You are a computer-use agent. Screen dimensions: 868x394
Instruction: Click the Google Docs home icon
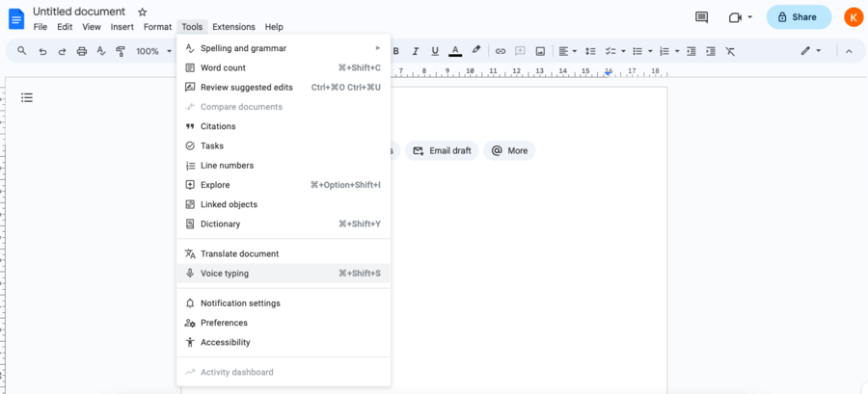16,19
